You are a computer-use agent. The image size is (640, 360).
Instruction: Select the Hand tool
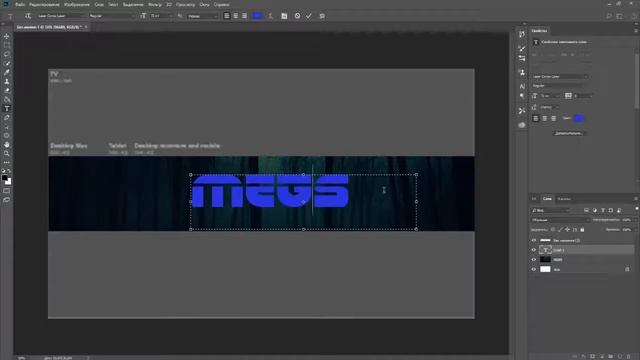(7, 144)
